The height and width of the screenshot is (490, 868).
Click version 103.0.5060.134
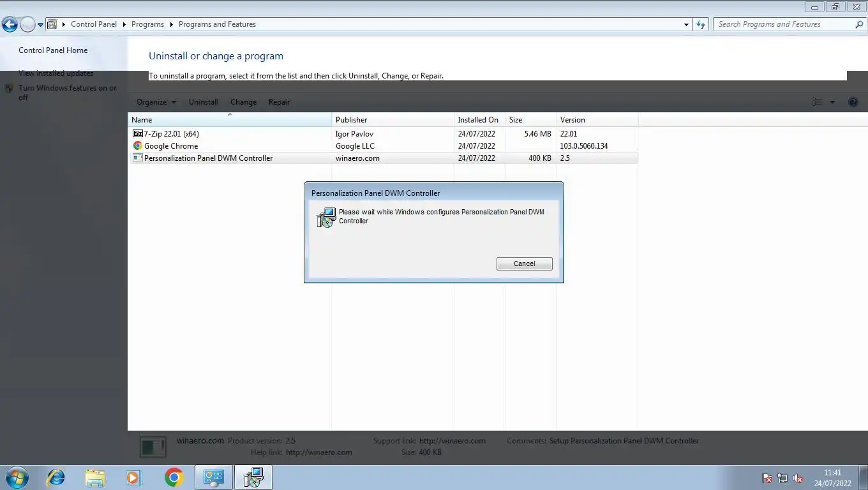[x=584, y=146]
